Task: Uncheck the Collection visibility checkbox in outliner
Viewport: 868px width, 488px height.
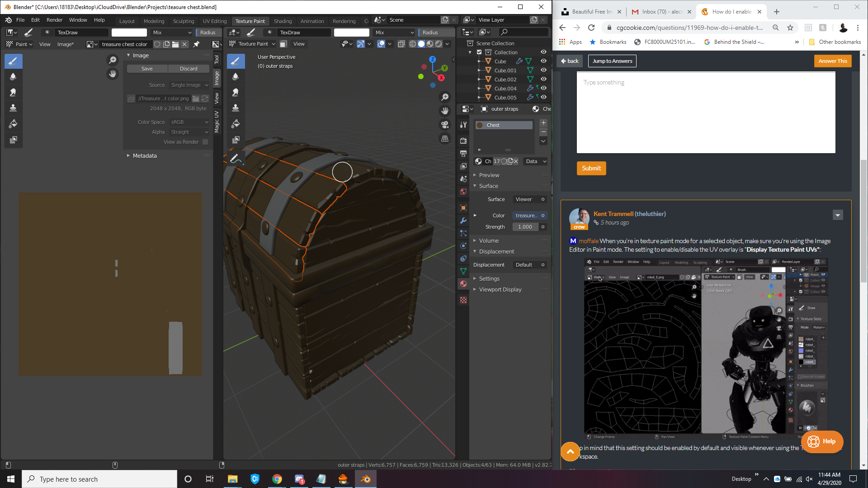Action: [479, 52]
